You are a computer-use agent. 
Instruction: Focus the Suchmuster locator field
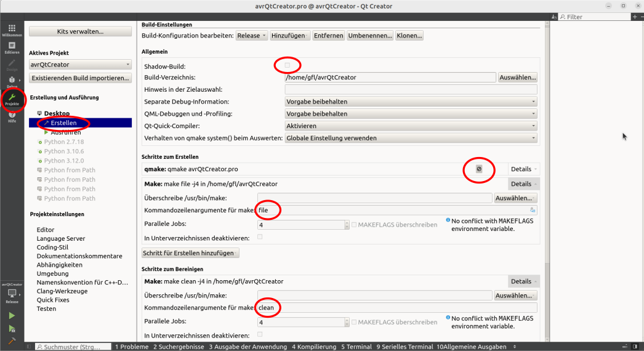point(73,347)
